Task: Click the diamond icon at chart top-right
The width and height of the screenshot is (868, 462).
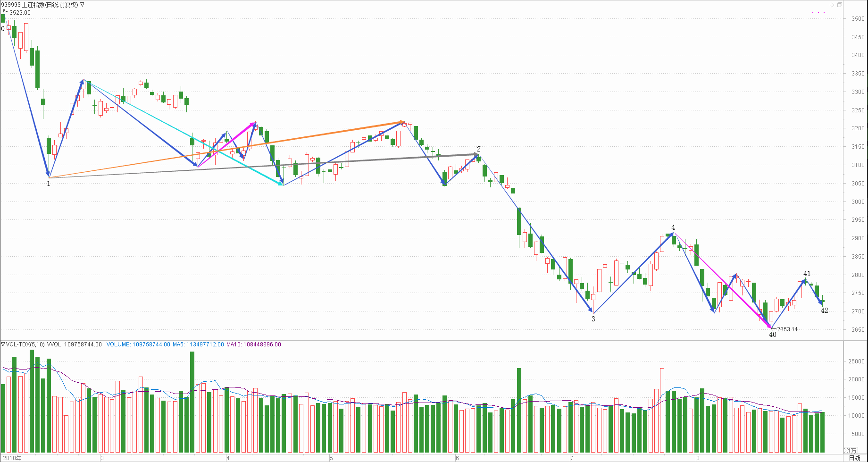Action: pos(832,5)
